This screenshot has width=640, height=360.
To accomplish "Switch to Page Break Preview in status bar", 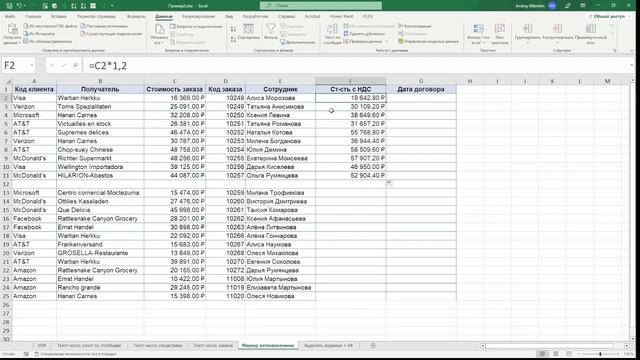I will coord(569,354).
